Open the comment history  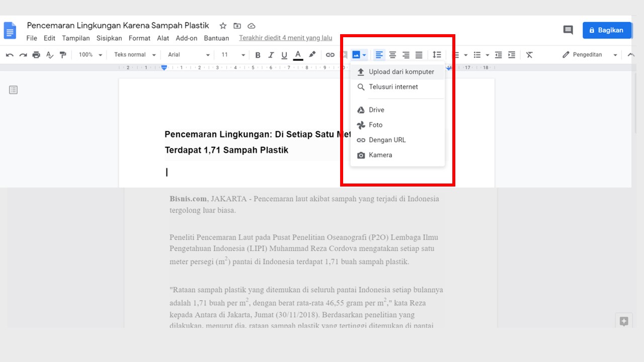[x=568, y=30]
